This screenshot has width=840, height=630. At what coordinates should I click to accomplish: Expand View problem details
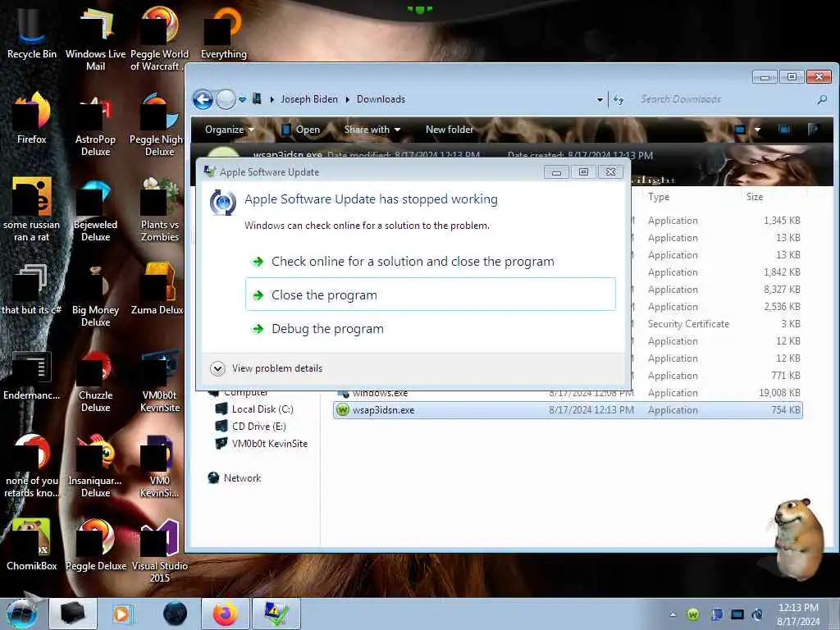click(x=267, y=368)
